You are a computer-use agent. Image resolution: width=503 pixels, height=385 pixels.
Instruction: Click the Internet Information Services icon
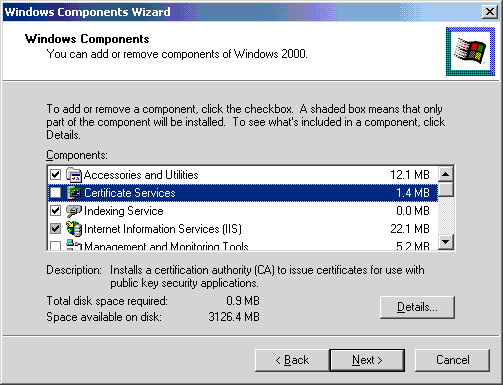point(74,229)
